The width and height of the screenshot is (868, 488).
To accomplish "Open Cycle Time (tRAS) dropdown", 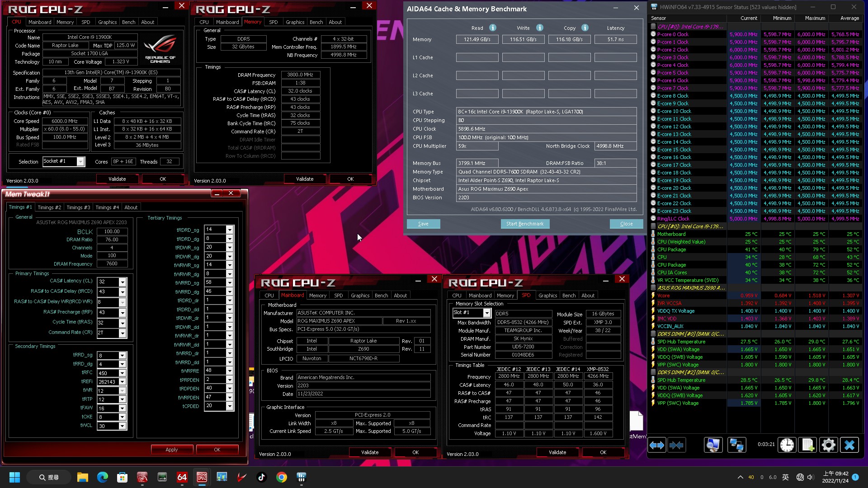I will pyautogui.click(x=122, y=323).
